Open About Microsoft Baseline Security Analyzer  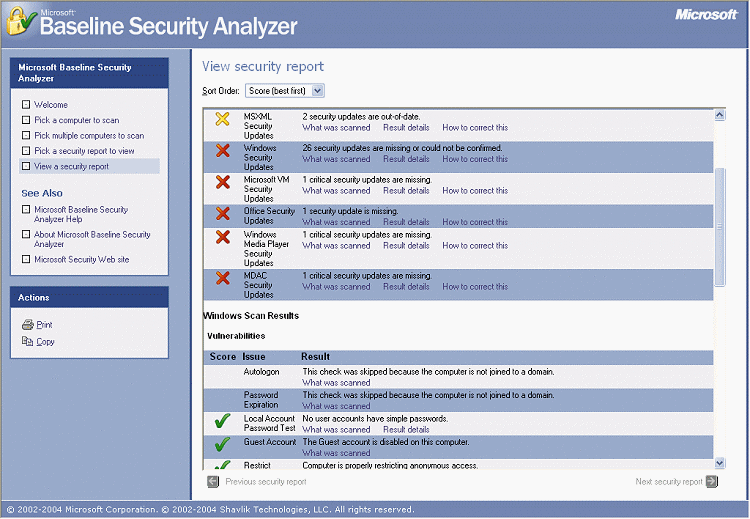click(x=92, y=239)
